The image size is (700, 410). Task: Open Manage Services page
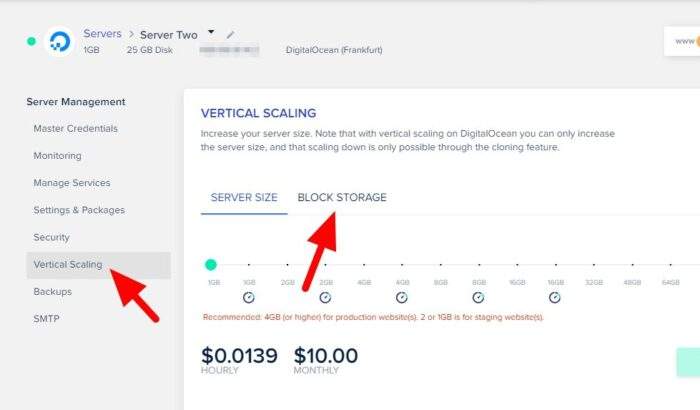71,183
